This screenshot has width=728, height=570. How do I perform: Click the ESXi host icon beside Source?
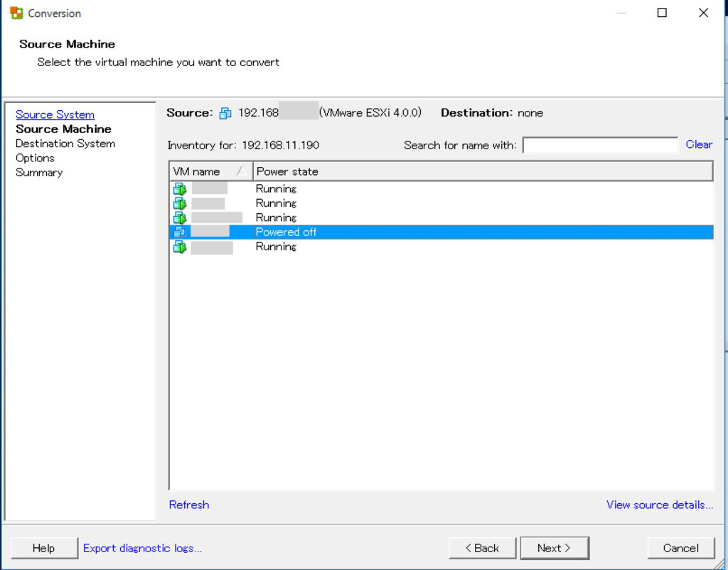pyautogui.click(x=225, y=113)
